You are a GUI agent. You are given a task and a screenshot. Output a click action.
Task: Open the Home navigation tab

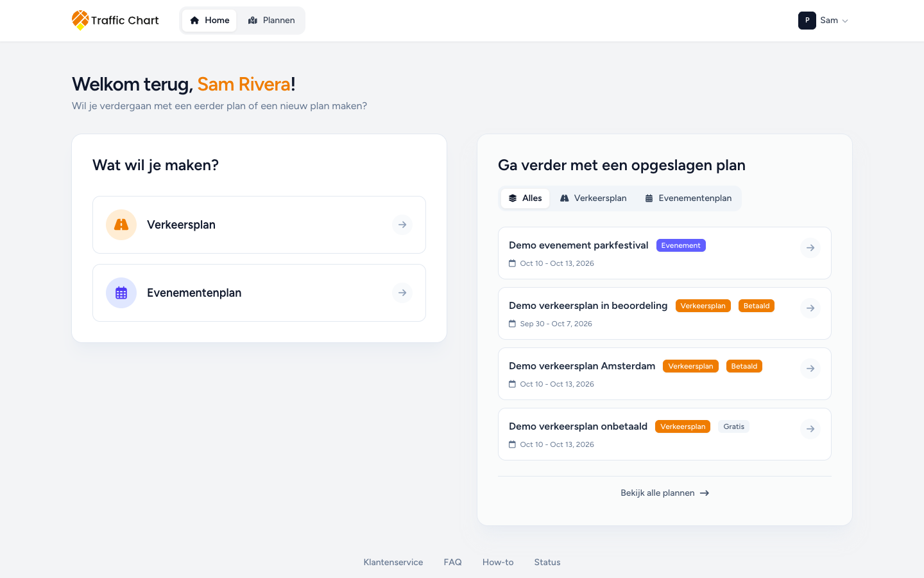click(x=209, y=21)
